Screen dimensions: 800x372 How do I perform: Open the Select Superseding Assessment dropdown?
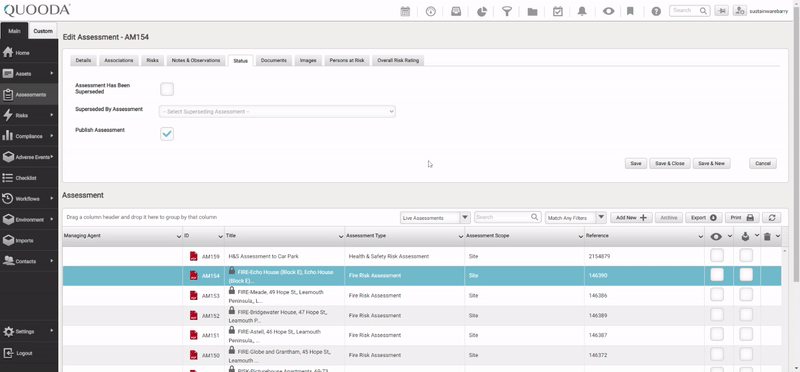[x=277, y=111]
